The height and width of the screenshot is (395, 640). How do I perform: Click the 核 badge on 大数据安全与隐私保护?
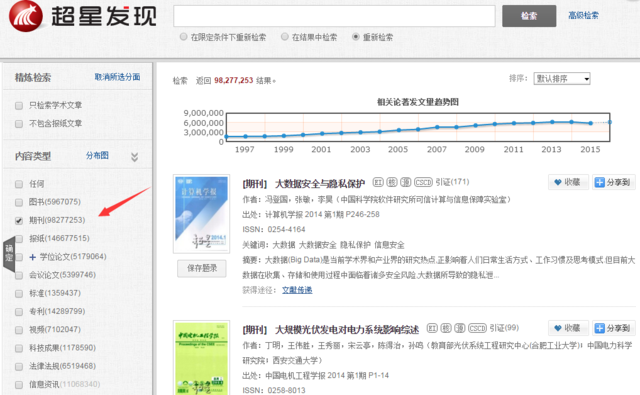(x=392, y=182)
